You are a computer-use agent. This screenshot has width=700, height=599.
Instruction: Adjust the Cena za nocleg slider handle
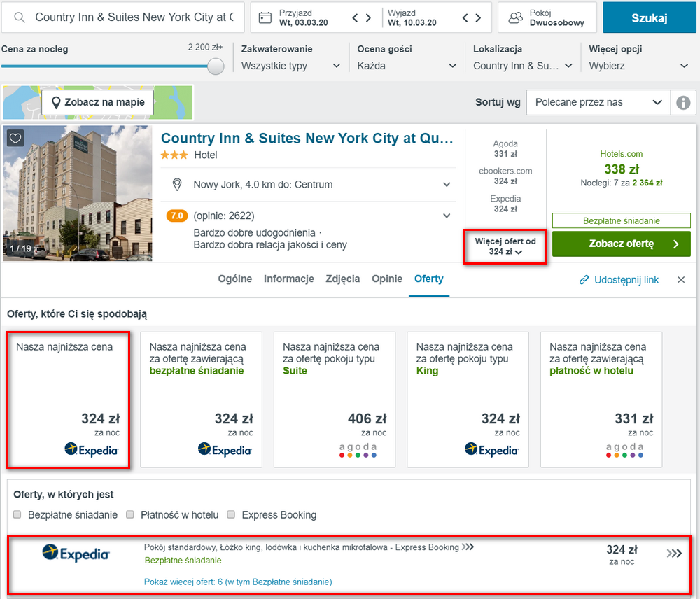pyautogui.click(x=216, y=66)
